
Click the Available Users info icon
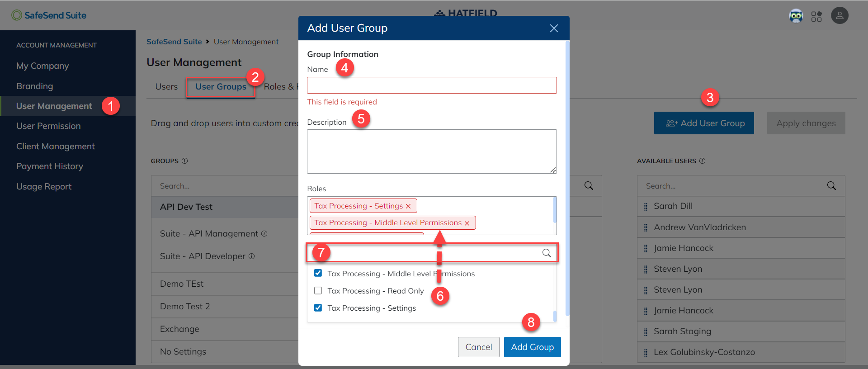point(702,161)
